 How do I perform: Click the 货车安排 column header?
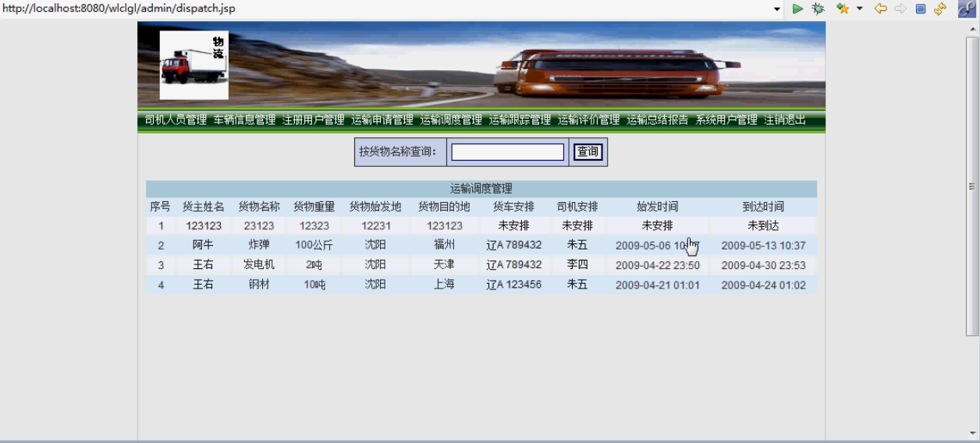click(513, 207)
